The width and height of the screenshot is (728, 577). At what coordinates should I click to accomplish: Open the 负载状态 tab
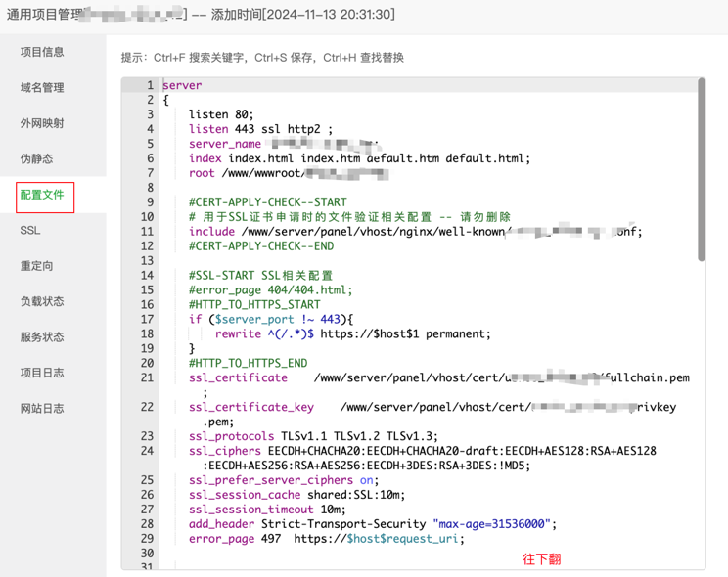(42, 301)
